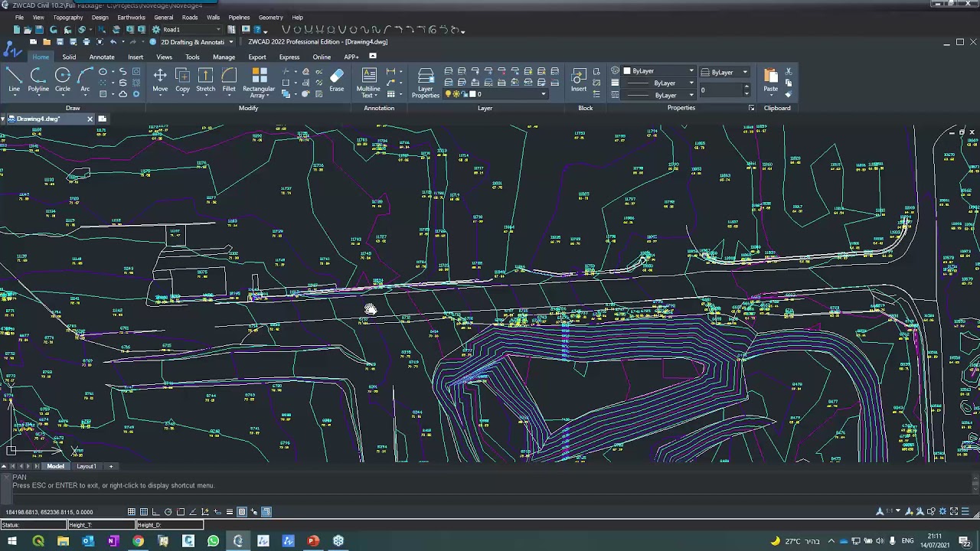Toggle layer freeze sun icon
980x551 pixels.
457,94
